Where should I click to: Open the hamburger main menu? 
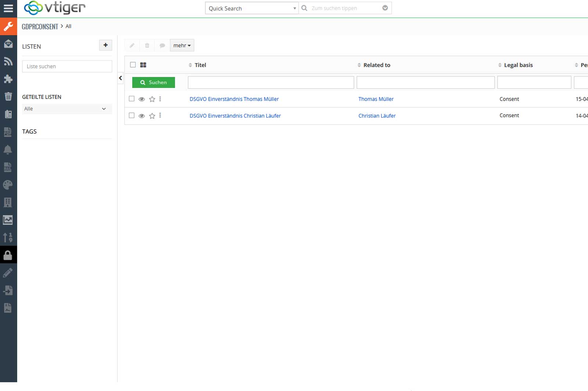(8, 8)
